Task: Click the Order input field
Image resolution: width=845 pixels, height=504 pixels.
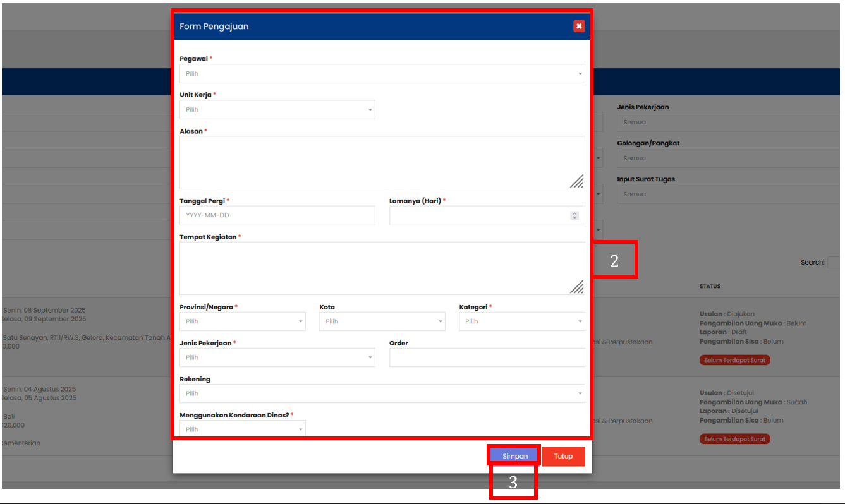Action: [x=487, y=357]
